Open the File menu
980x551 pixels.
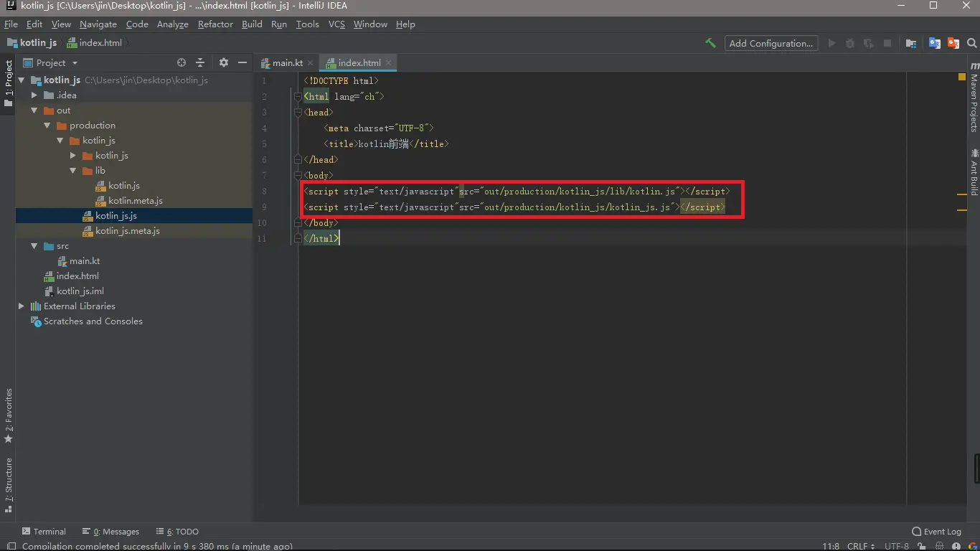(x=11, y=24)
